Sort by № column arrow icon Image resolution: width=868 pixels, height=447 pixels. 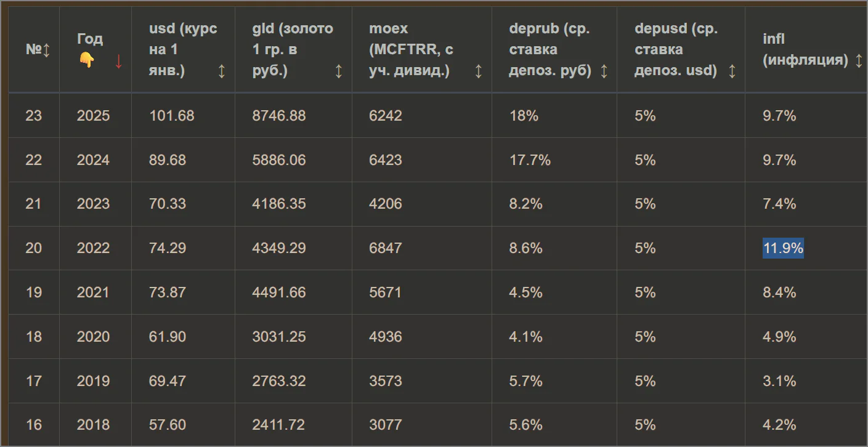point(46,50)
